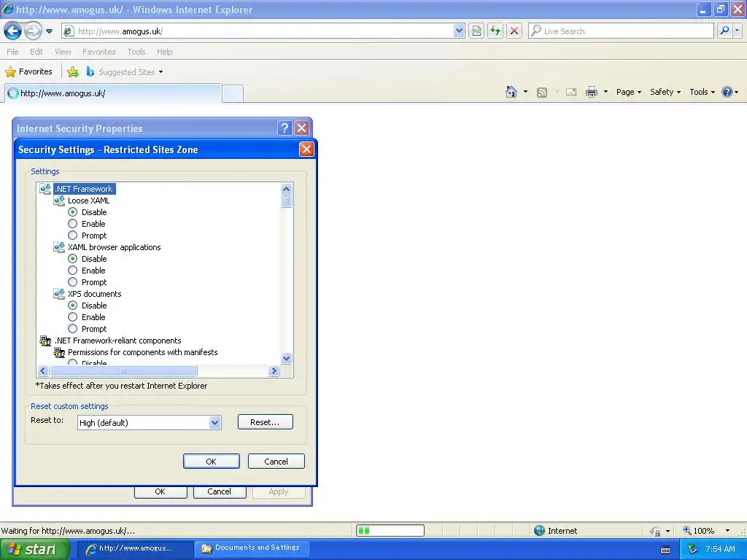Close the Security Settings dialog
Screen dimensions: 747x560
[x=306, y=149]
